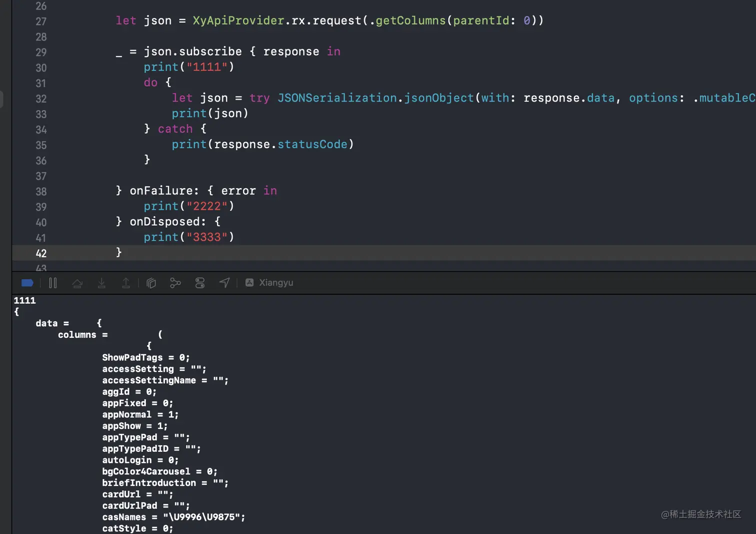
Task: Click the briefIntroduction console entry
Action: tap(165, 483)
